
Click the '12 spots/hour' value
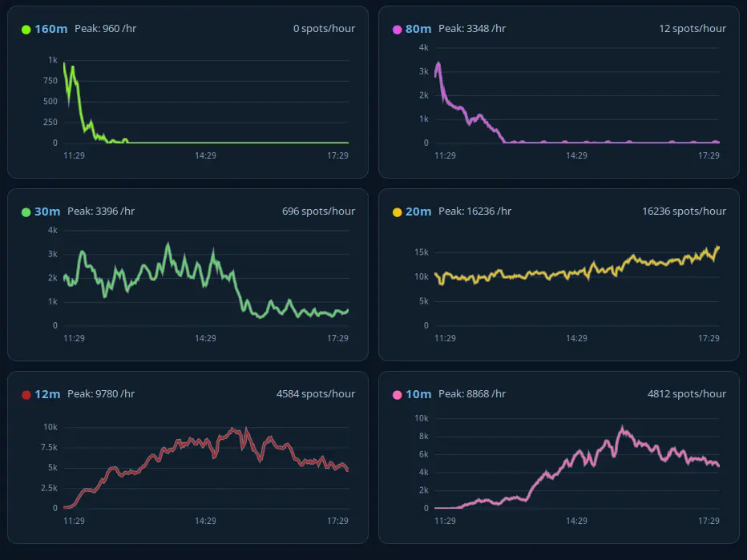click(692, 29)
